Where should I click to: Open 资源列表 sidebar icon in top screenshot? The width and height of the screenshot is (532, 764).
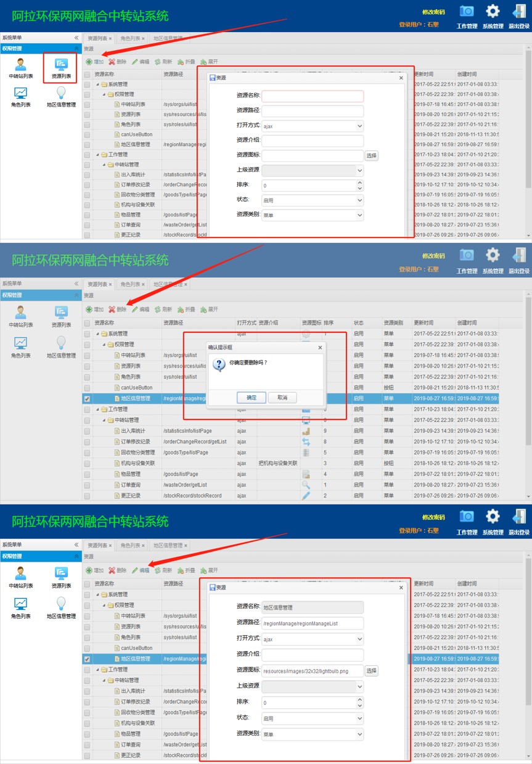pos(61,65)
